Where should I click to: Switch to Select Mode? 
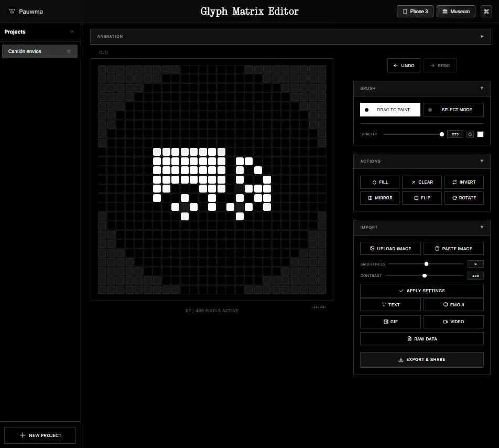(x=453, y=110)
